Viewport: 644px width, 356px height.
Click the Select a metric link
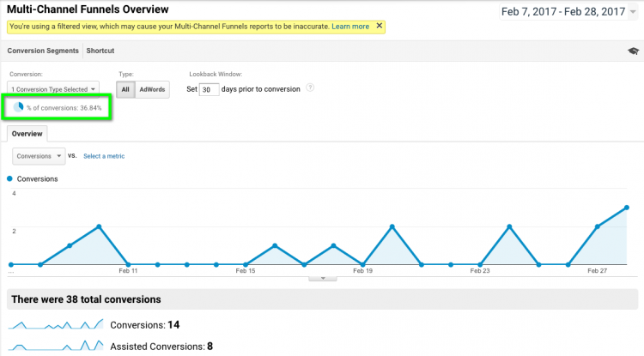pyautogui.click(x=104, y=156)
